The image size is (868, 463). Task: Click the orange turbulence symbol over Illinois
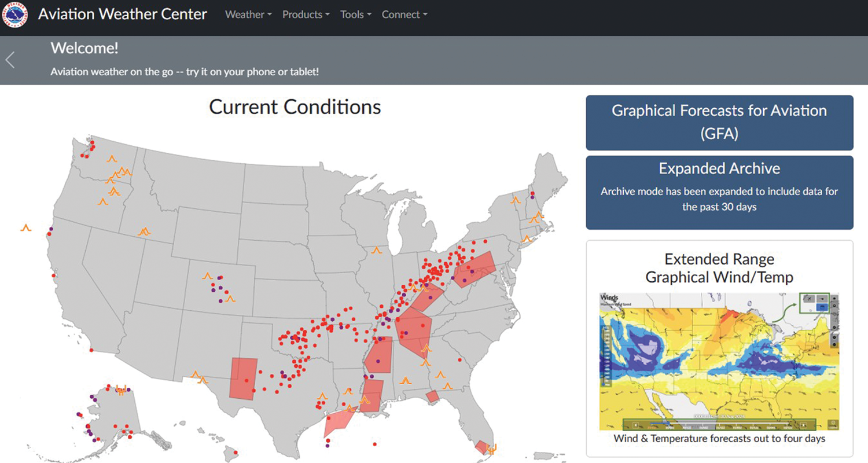click(377, 251)
